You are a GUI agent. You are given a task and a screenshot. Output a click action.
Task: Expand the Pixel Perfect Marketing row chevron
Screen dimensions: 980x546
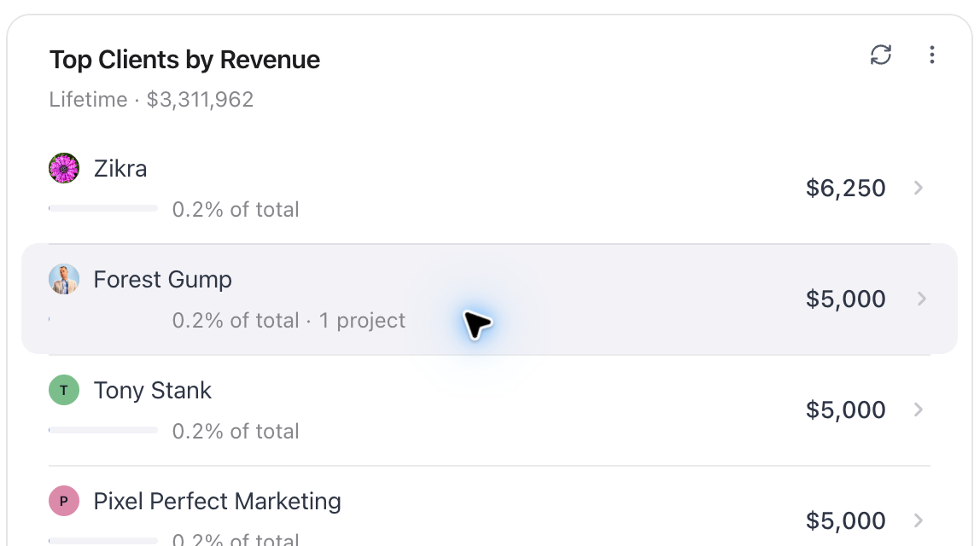(x=919, y=520)
